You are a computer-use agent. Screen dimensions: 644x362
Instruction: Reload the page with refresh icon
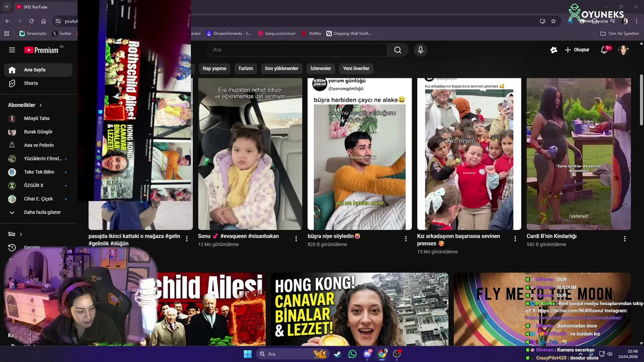point(31,21)
